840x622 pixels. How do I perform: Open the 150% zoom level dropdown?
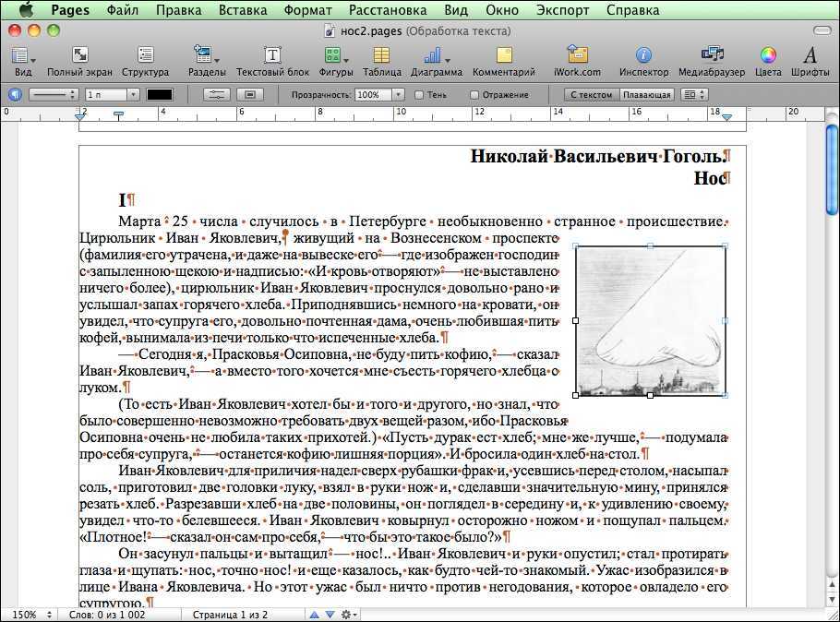[x=30, y=614]
